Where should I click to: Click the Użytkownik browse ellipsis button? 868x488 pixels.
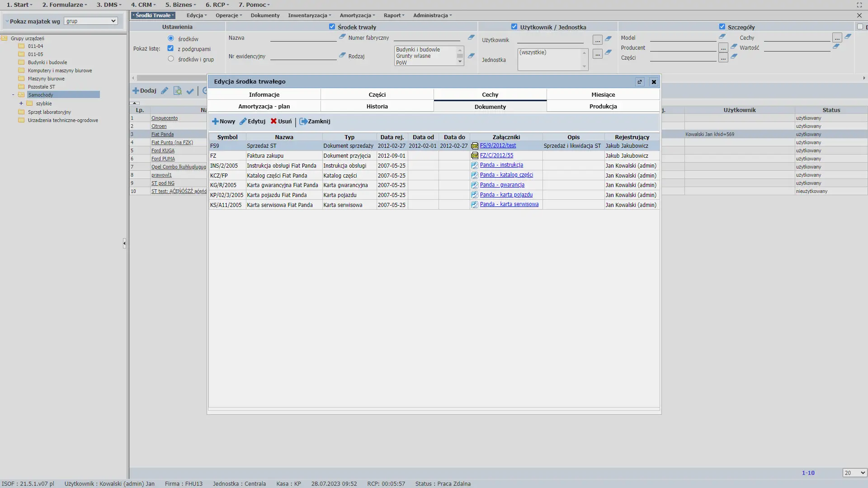(x=597, y=40)
